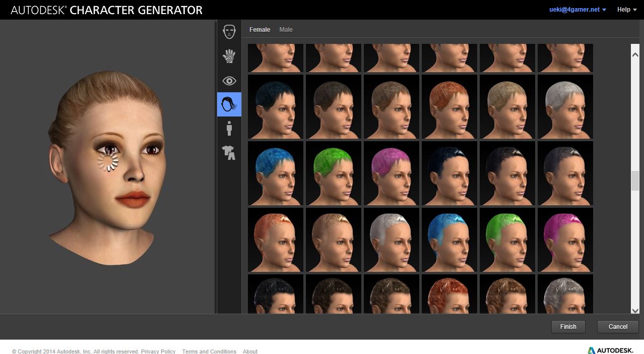Screen dimensions: 644x354
Task: Select the light brown pixie cut hairstyle
Action: 392,107
